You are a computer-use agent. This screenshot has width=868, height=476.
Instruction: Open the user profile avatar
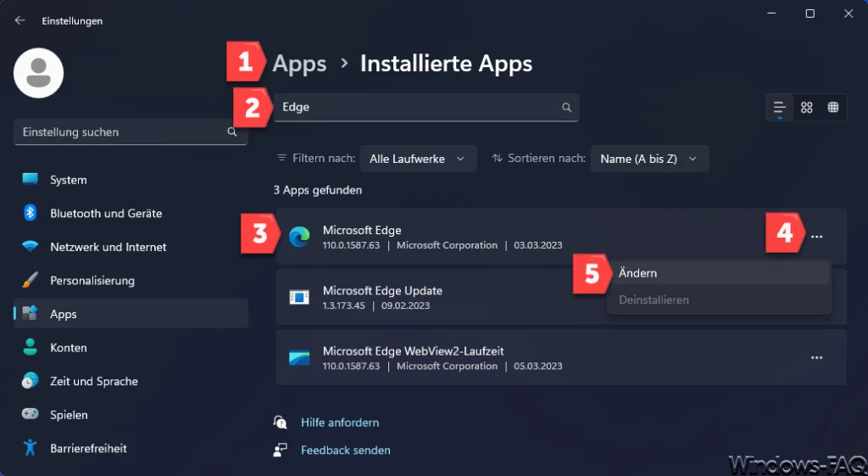tap(39, 73)
